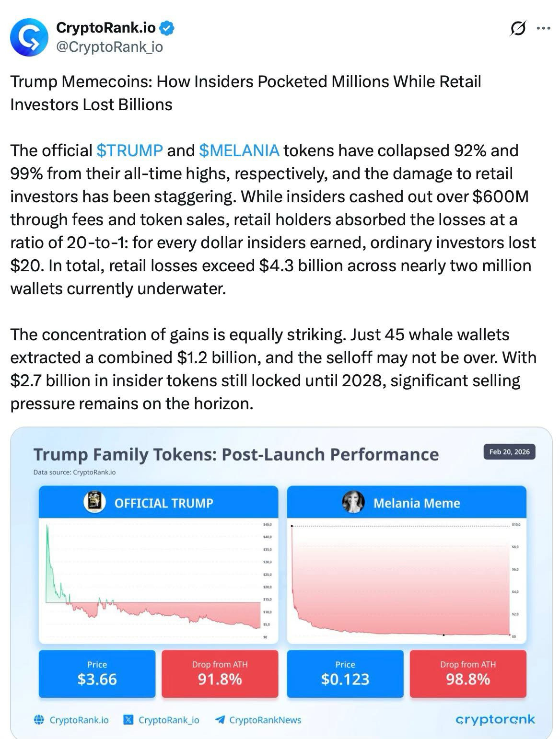This screenshot has width=560, height=739.
Task: Click the 91.8% Drop from ATH box
Action: tap(220, 673)
